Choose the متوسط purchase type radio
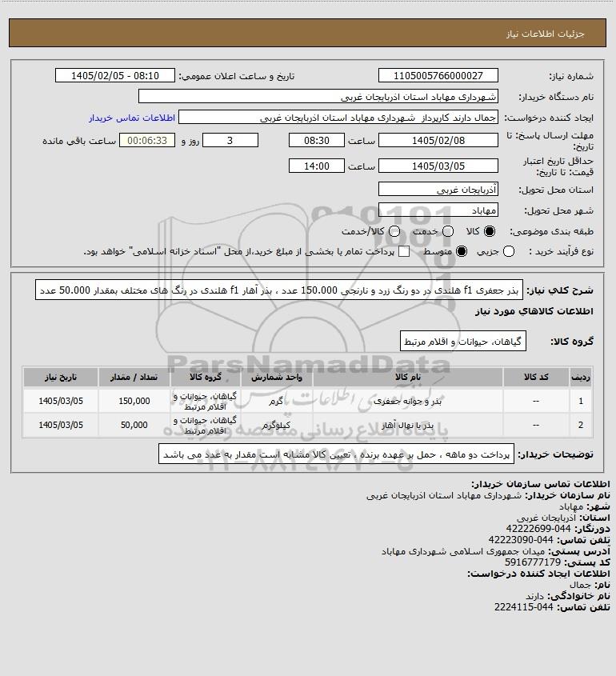Image resolution: width=616 pixels, height=676 pixels. 462,251
